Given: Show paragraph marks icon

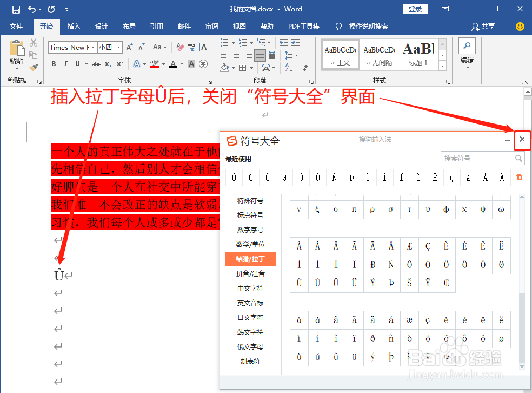Looking at the screenshot, I should [x=305, y=67].
